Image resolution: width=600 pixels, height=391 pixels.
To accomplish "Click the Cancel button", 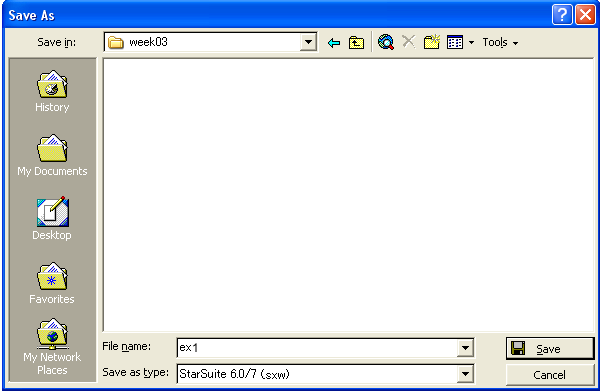I will [550, 375].
